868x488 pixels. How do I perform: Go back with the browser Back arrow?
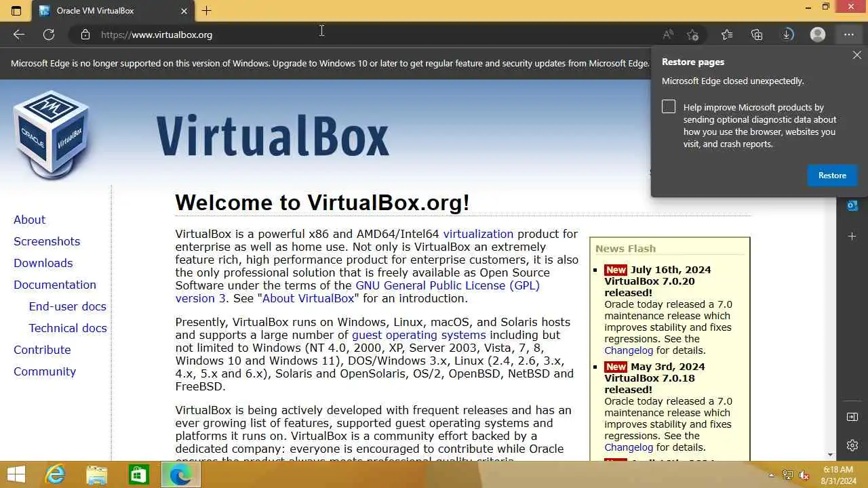coord(19,35)
